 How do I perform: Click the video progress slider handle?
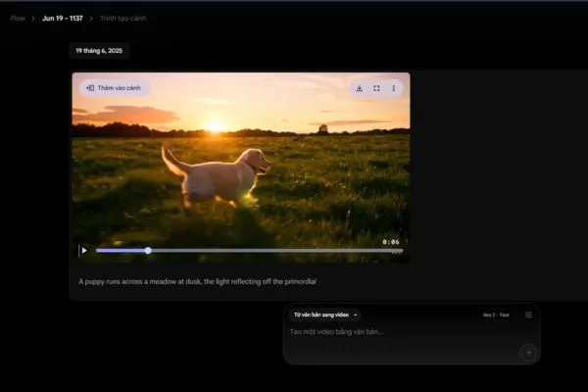(x=148, y=250)
